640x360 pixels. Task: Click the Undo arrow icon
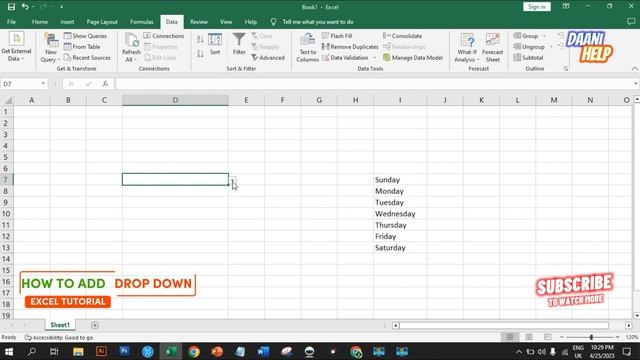(25, 7)
